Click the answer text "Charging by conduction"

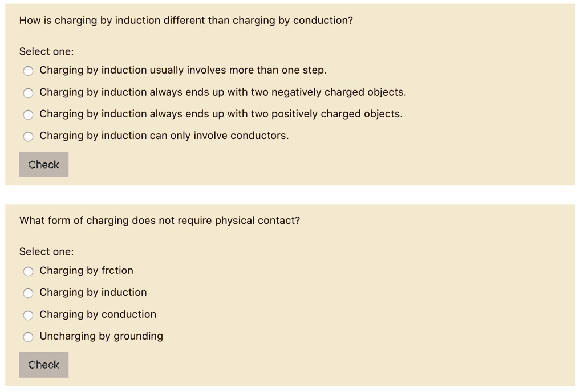(98, 315)
